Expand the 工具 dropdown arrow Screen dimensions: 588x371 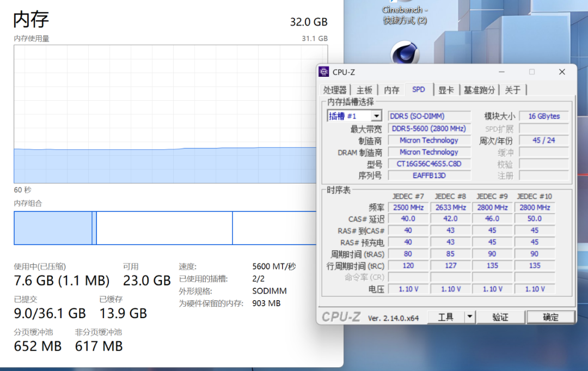469,317
